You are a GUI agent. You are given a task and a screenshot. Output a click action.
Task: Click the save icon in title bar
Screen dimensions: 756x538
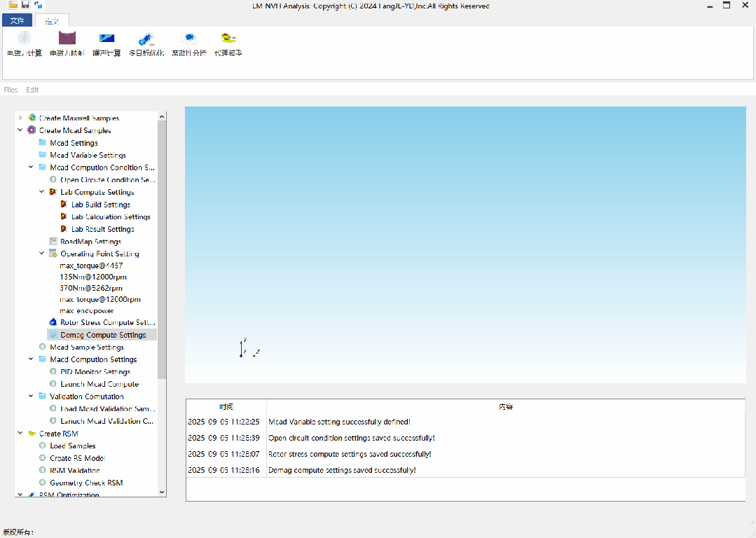pyautogui.click(x=25, y=5)
